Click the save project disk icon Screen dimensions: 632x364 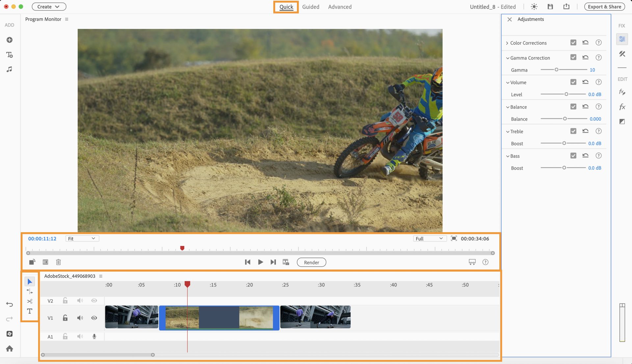point(550,7)
